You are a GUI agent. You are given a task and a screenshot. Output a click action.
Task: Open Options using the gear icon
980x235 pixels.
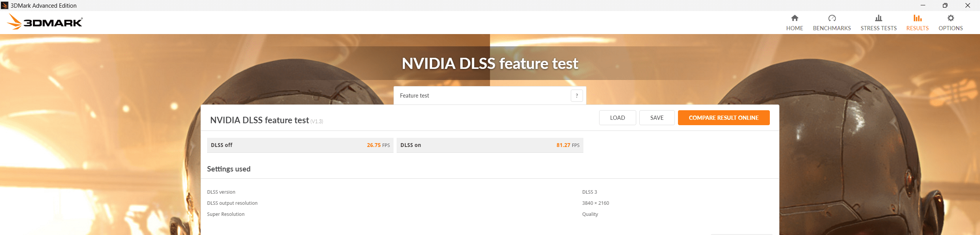point(951,18)
